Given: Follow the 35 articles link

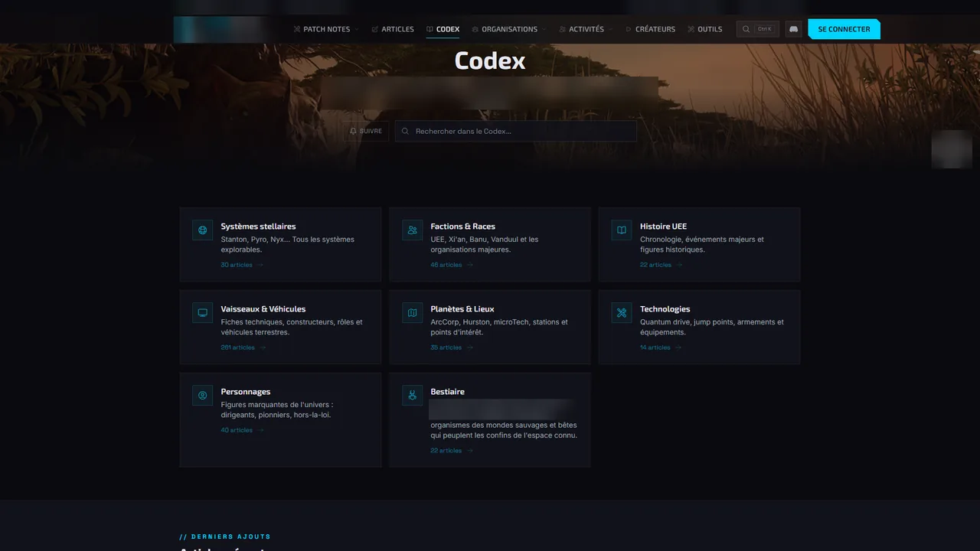Looking at the screenshot, I should point(452,347).
